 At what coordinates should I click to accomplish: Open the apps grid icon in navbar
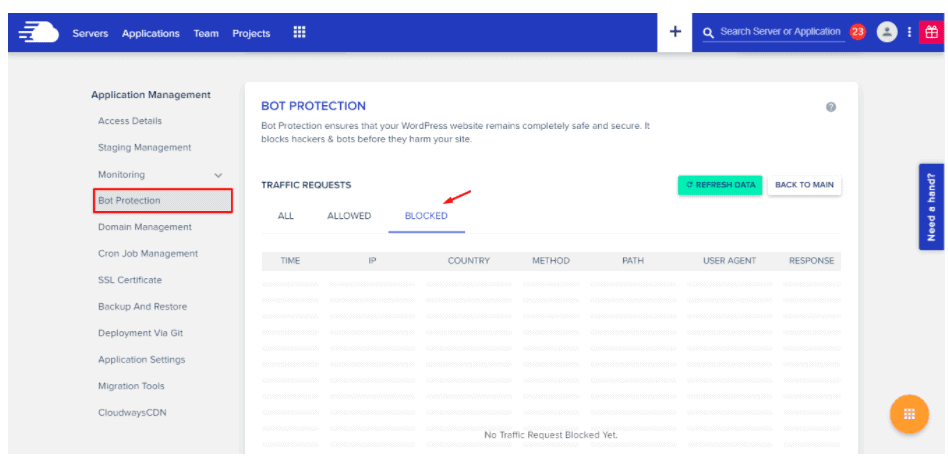click(x=299, y=32)
